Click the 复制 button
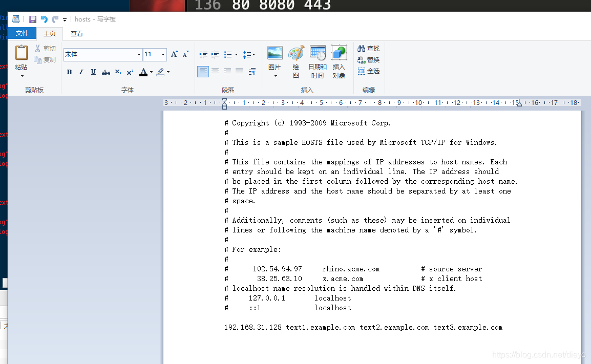This screenshot has width=591, height=364. 45,59
